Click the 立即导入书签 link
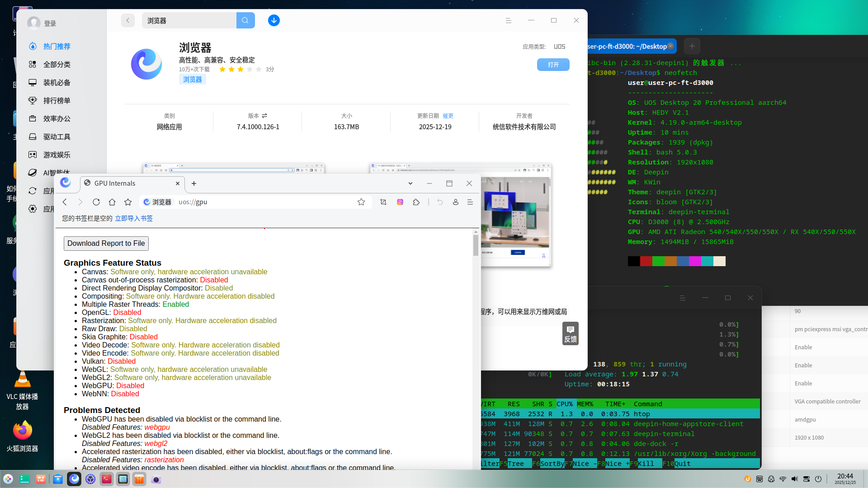 click(x=134, y=218)
